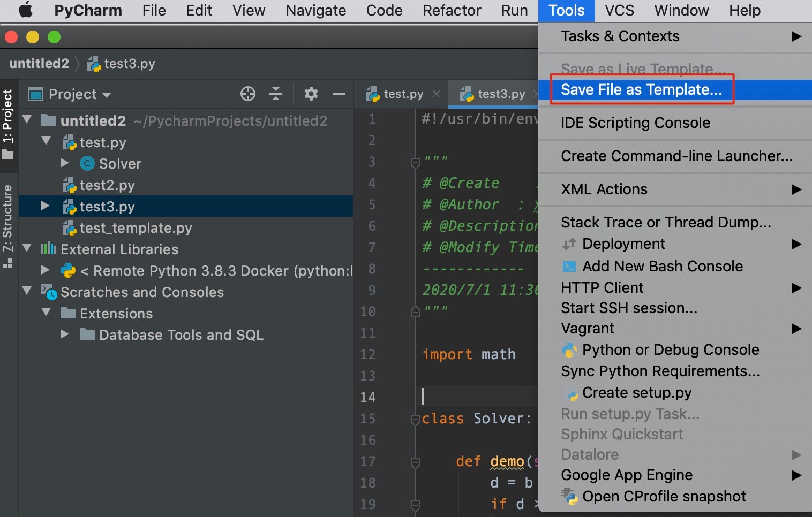This screenshot has height=517, width=812.
Task: Click the Solver class icon
Action: [x=87, y=163]
